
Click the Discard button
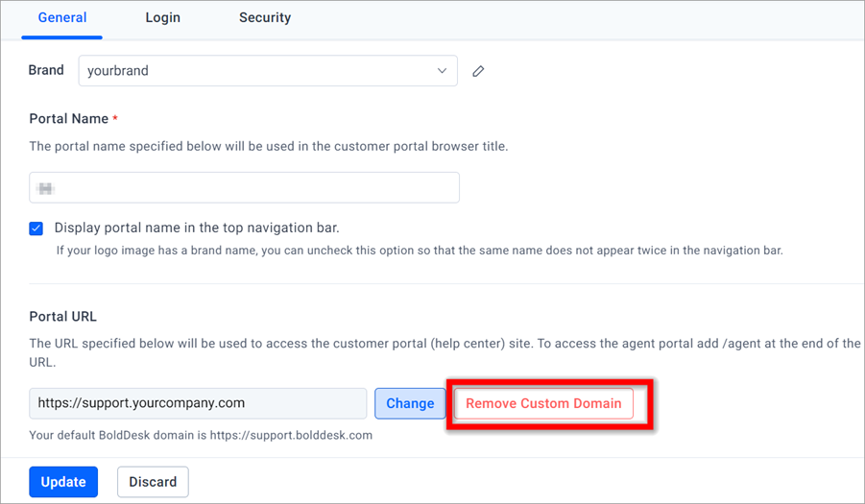coord(153,482)
